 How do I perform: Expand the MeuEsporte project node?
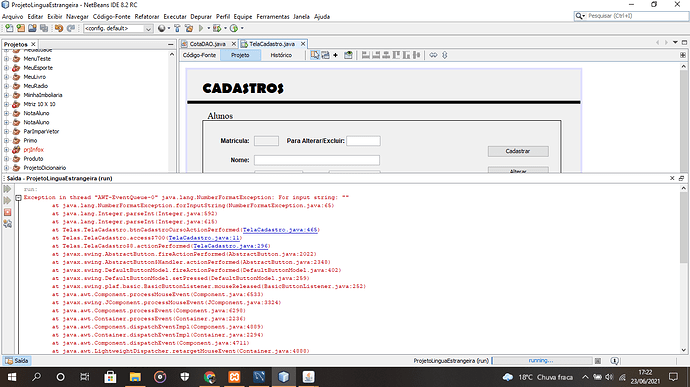(x=6, y=68)
